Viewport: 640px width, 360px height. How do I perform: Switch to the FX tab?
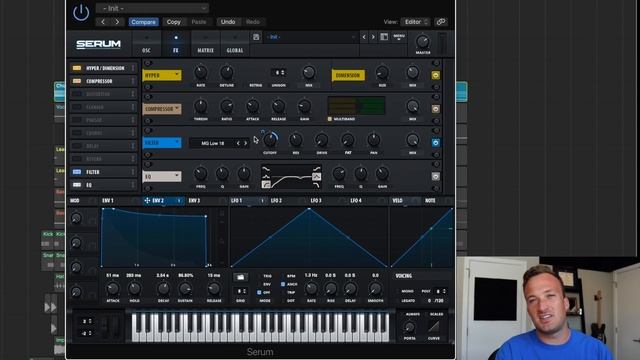176,44
